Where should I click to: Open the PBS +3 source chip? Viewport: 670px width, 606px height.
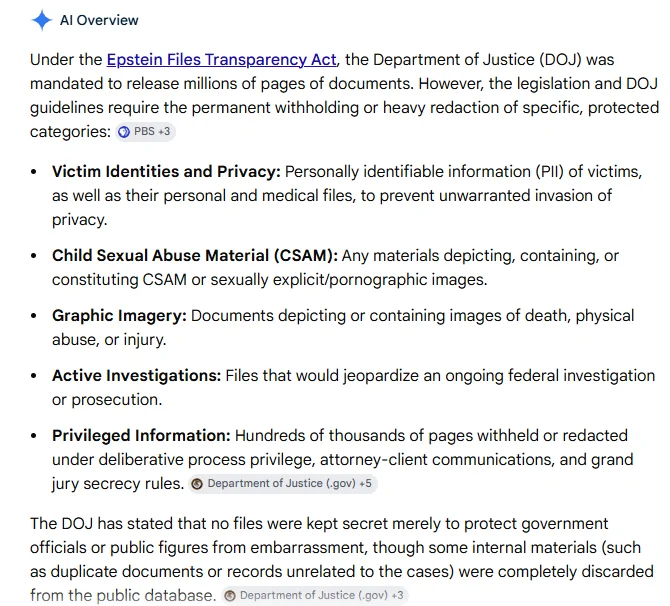[x=145, y=132]
